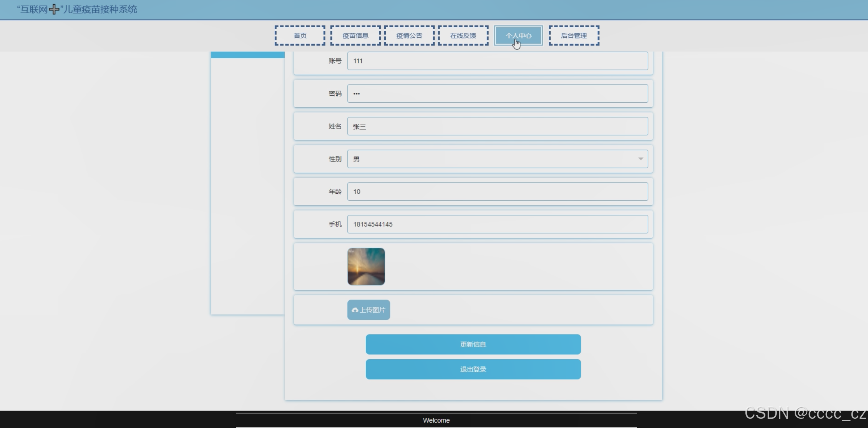Click the 退出登录 button
The height and width of the screenshot is (428, 868).
tap(473, 369)
